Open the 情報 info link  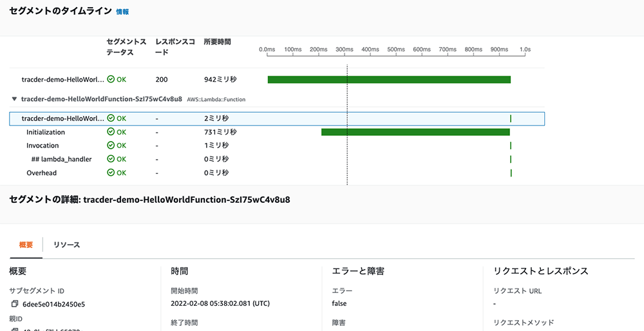[x=122, y=12]
